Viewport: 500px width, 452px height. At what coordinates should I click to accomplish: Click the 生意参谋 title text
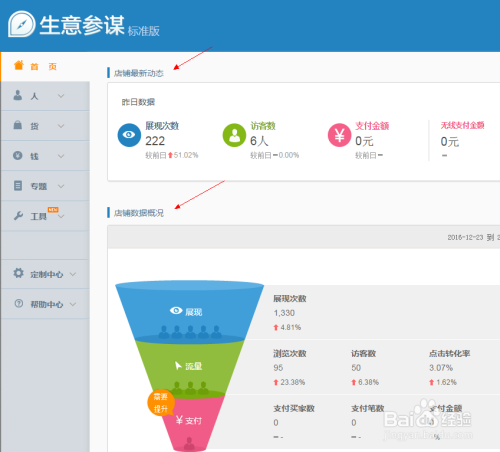coord(82,25)
